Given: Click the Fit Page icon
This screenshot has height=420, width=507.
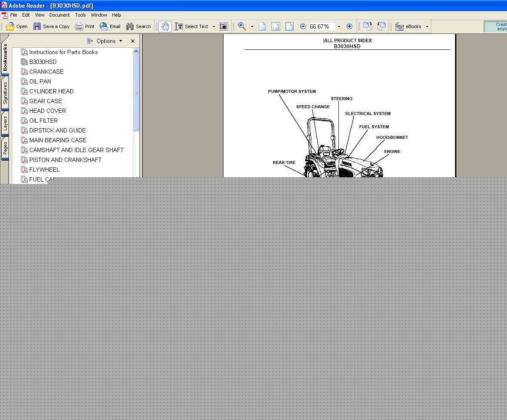Looking at the screenshot, I should tap(276, 26).
